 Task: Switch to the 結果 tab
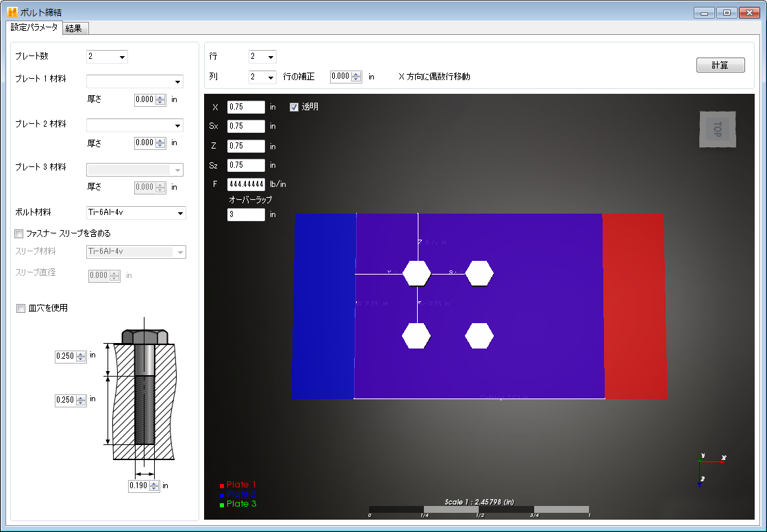(x=76, y=28)
